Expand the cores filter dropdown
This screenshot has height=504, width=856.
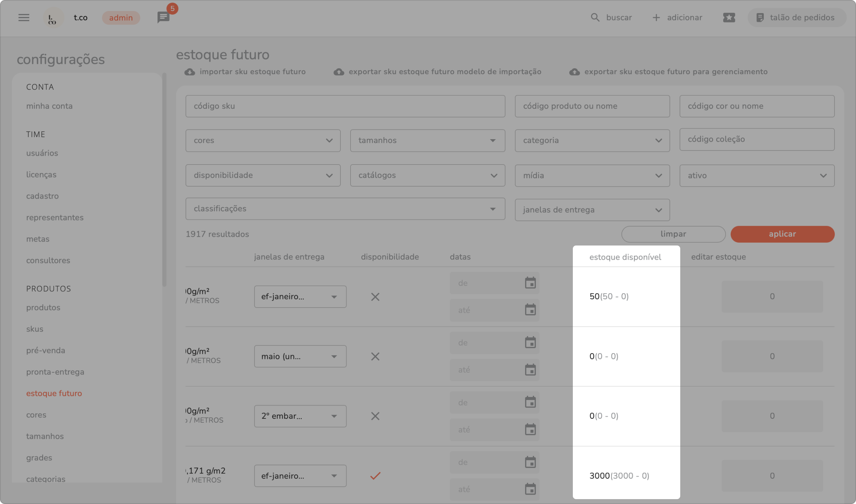point(263,140)
